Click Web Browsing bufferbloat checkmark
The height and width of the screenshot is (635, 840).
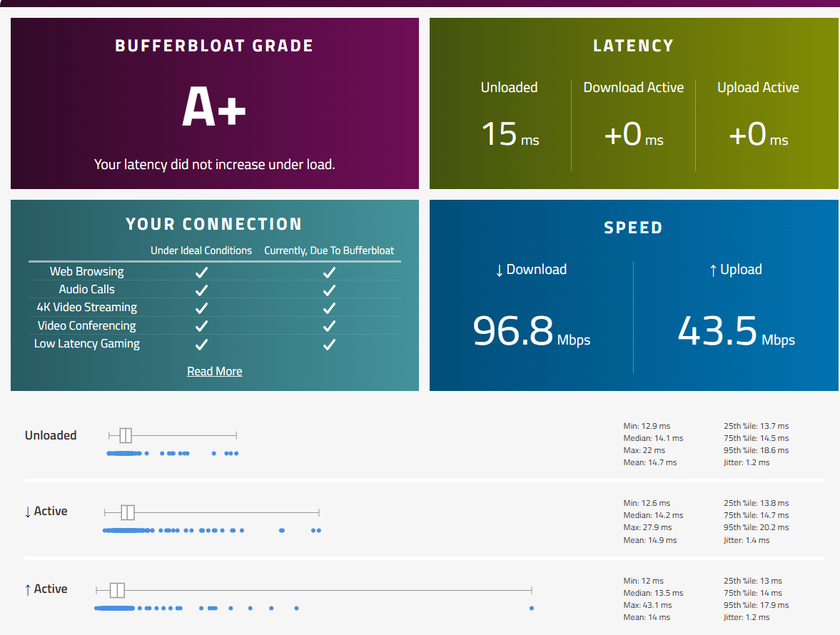(x=330, y=273)
